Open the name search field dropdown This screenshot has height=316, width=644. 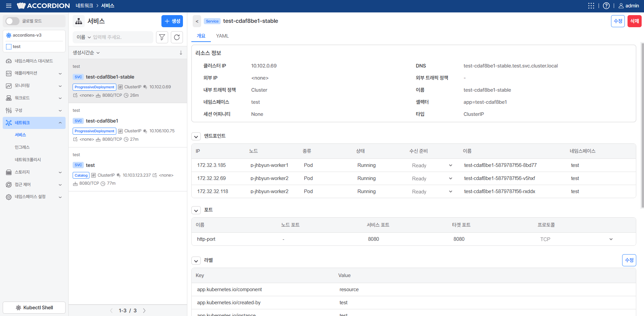(83, 37)
